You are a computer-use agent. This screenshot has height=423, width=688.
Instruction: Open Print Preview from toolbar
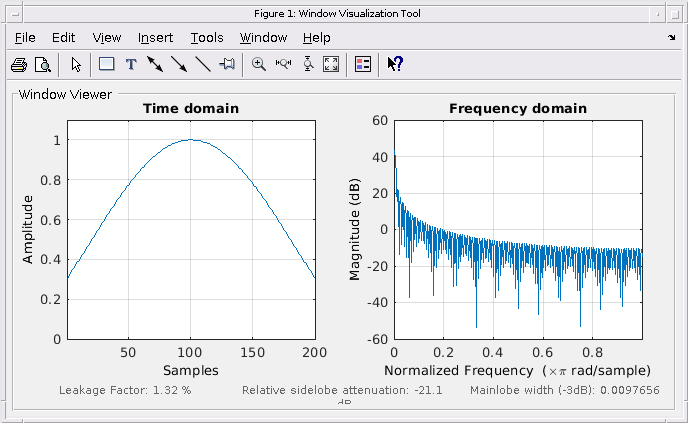click(43, 65)
